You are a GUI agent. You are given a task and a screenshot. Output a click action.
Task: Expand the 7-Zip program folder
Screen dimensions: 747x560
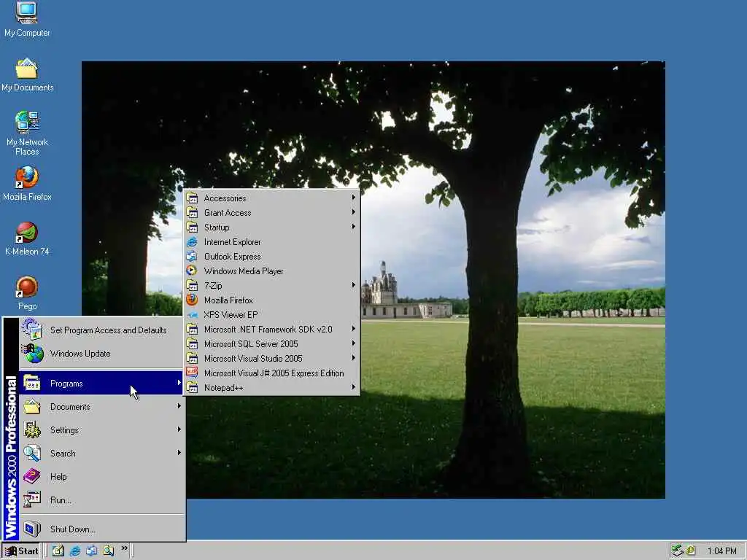point(271,286)
